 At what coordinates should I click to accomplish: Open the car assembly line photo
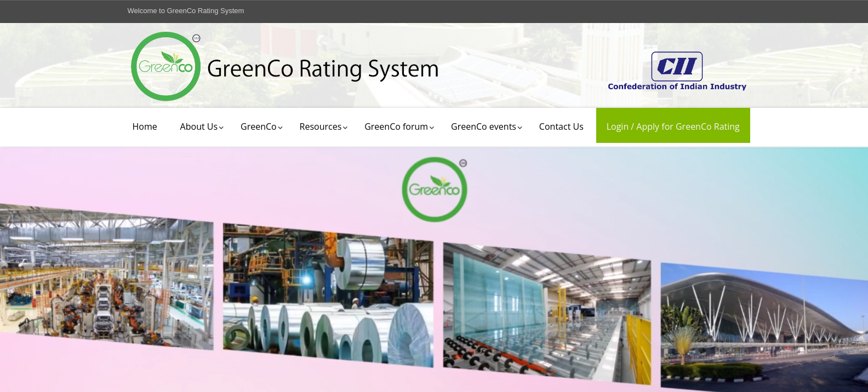(106, 276)
